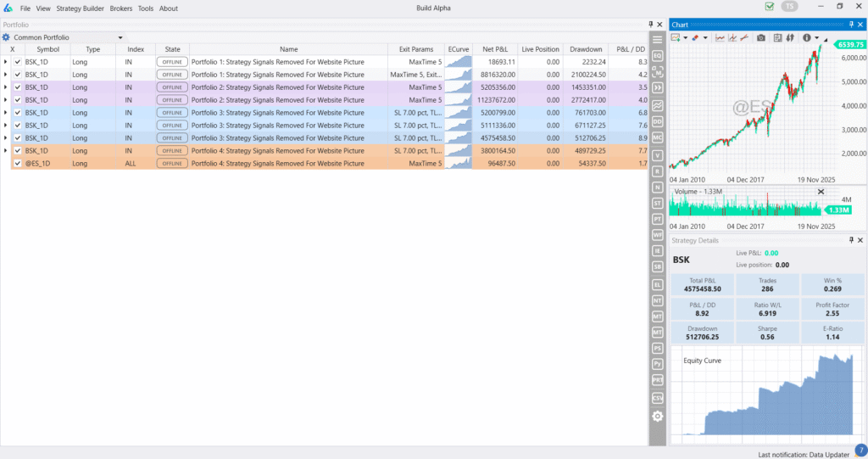Viewport: 868px width, 459px height.
Task: Uncheck the Net P&L 5205356.00 row checkbox
Action: (18, 87)
